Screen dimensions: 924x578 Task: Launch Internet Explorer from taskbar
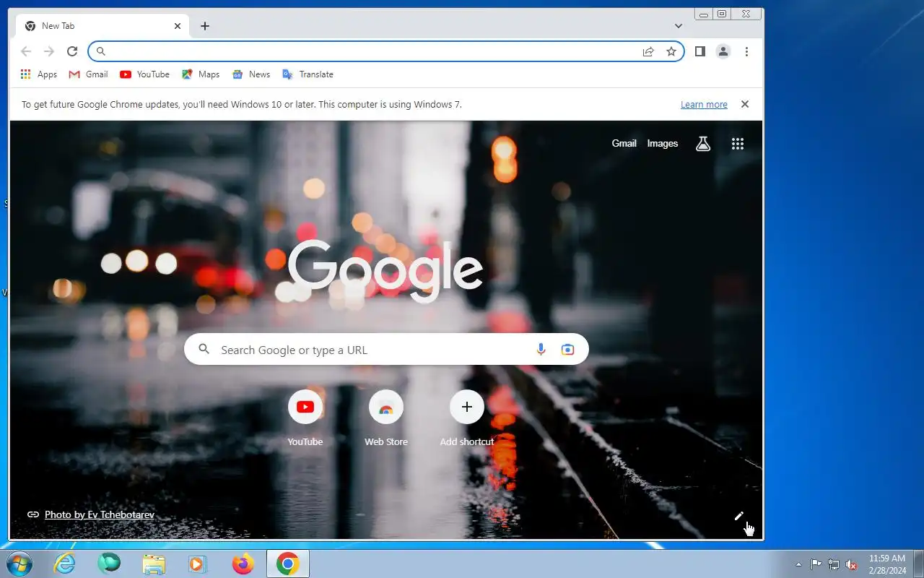[x=65, y=564]
